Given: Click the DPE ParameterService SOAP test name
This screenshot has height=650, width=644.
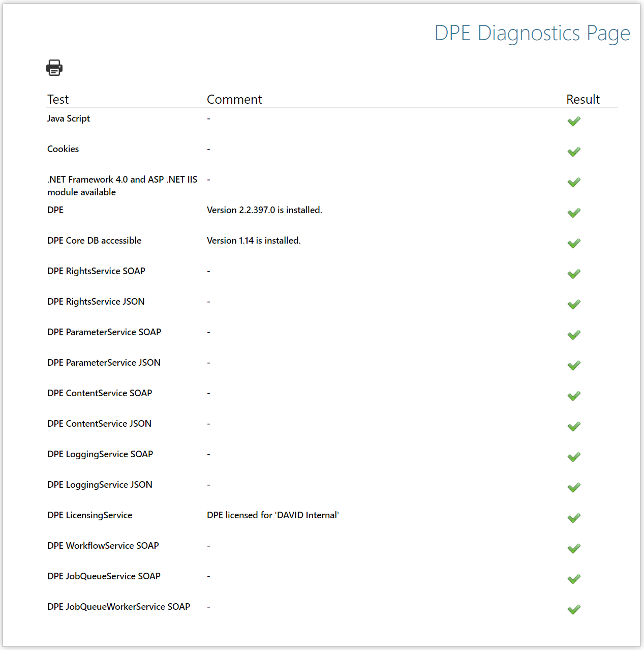Looking at the screenshot, I should point(104,332).
